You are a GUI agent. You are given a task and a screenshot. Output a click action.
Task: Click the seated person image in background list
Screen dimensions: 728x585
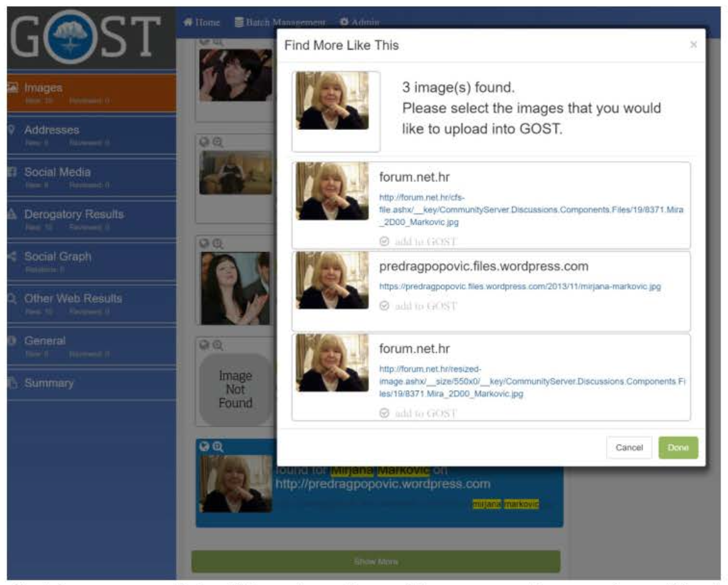pyautogui.click(x=237, y=172)
